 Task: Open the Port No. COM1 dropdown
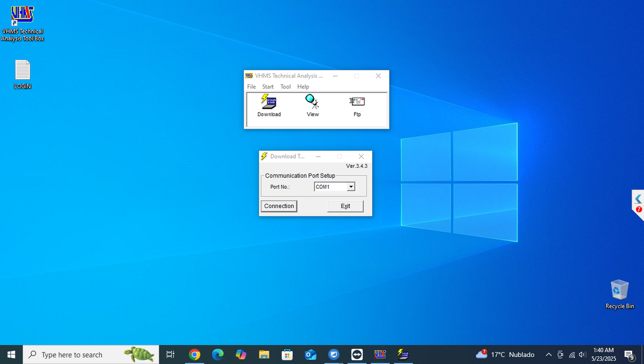pyautogui.click(x=351, y=186)
